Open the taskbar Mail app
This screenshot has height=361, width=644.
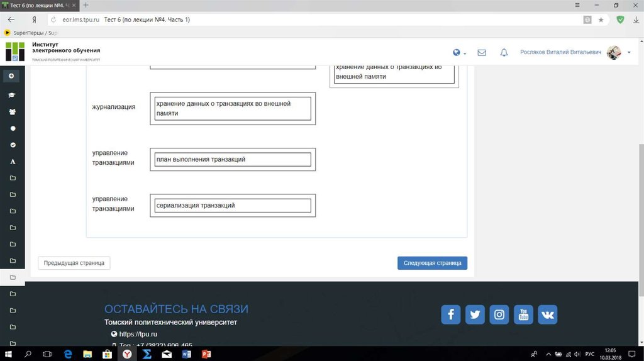pyautogui.click(x=167, y=354)
